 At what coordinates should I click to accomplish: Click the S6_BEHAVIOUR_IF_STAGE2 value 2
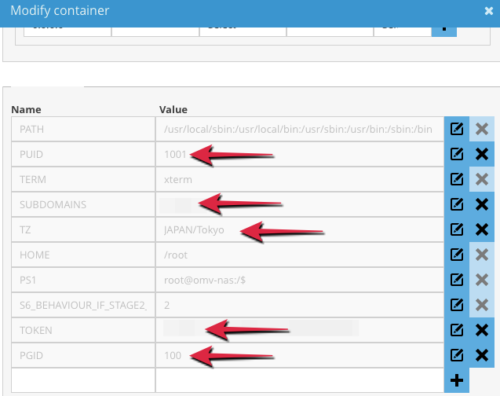(167, 305)
